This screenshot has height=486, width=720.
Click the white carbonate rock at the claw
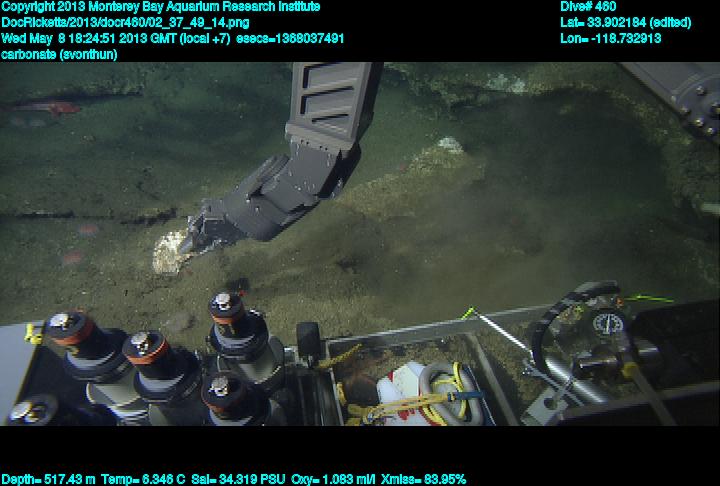click(170, 253)
